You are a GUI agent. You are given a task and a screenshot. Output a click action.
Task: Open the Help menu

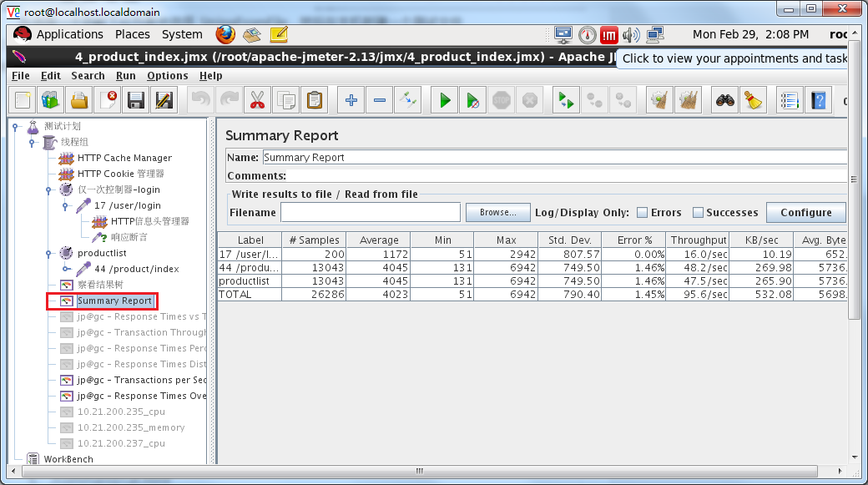pyautogui.click(x=210, y=75)
